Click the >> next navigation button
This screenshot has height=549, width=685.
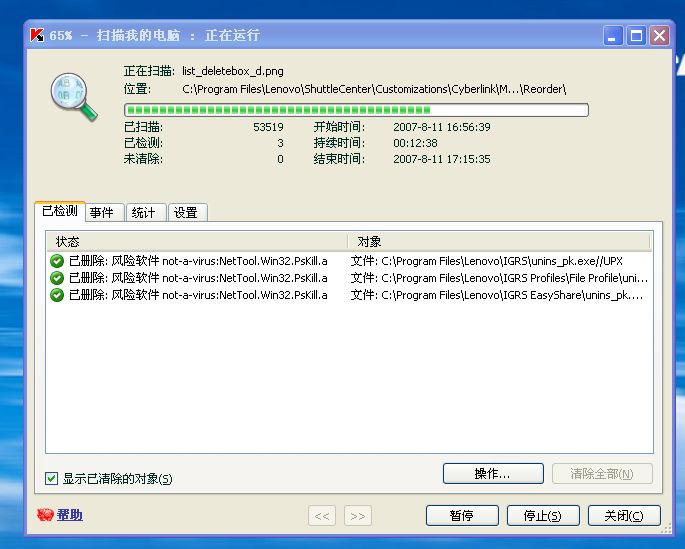pos(358,516)
